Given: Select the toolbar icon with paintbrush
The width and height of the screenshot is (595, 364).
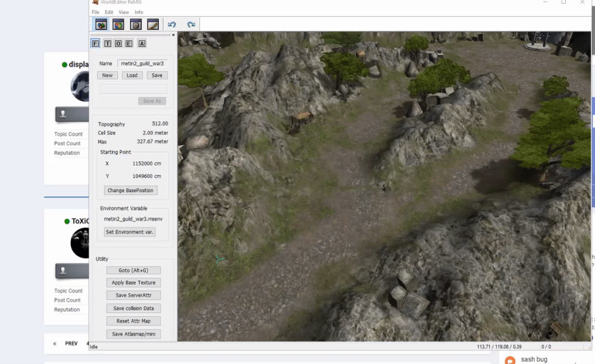Looking at the screenshot, I should click(153, 24).
